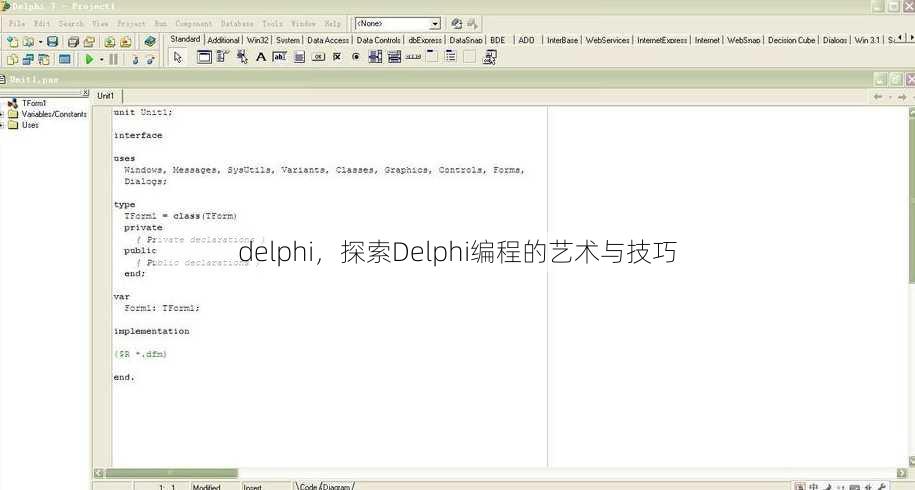Click the 'Form1: TForm1;' code line

pyautogui.click(x=162, y=308)
